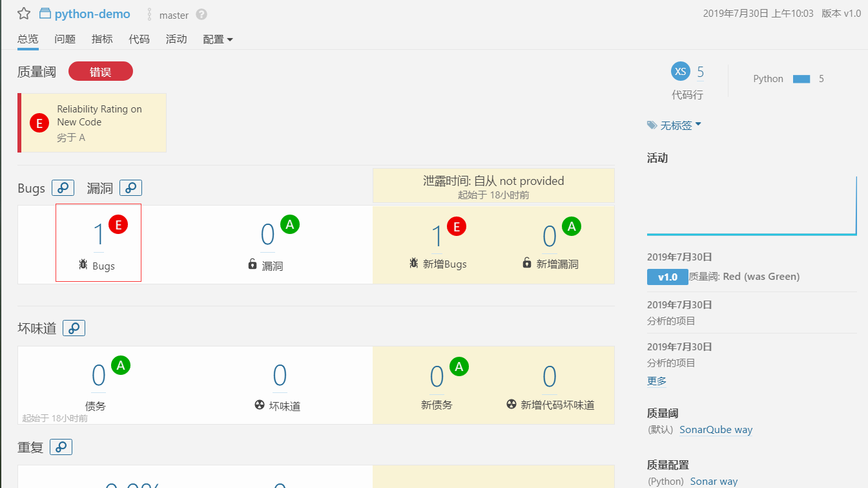Viewport: 868px width, 488px height.
Task: Open the Sonar way quality profile link
Action: [714, 482]
